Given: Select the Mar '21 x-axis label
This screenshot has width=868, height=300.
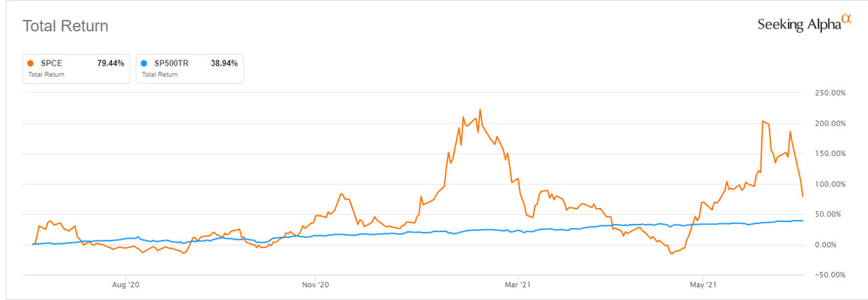Looking at the screenshot, I should 517,285.
